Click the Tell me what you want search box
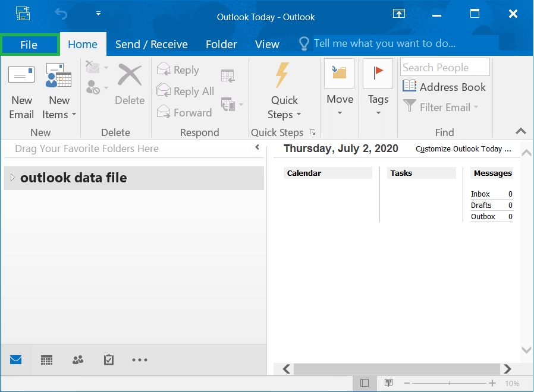Image resolution: width=534 pixels, height=392 pixels. click(x=406, y=43)
